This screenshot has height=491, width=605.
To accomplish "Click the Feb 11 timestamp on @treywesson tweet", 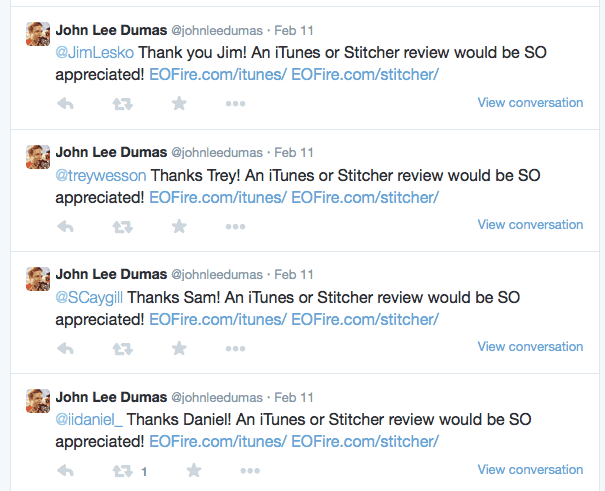I will [x=294, y=153].
